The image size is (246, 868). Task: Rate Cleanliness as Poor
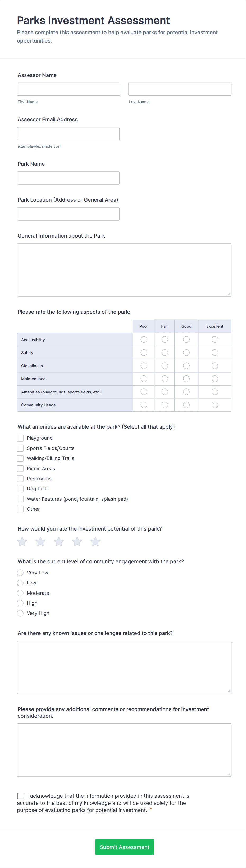pyautogui.click(x=143, y=366)
